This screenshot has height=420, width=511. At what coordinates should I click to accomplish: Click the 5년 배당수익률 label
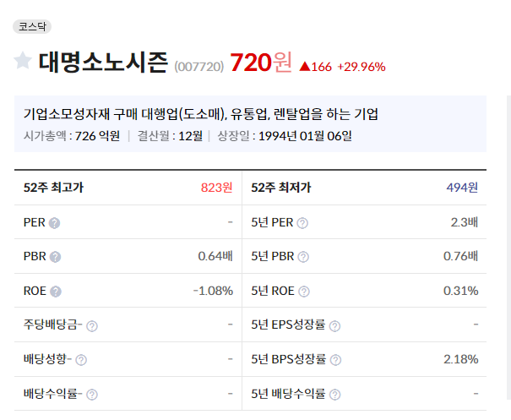[288, 394]
